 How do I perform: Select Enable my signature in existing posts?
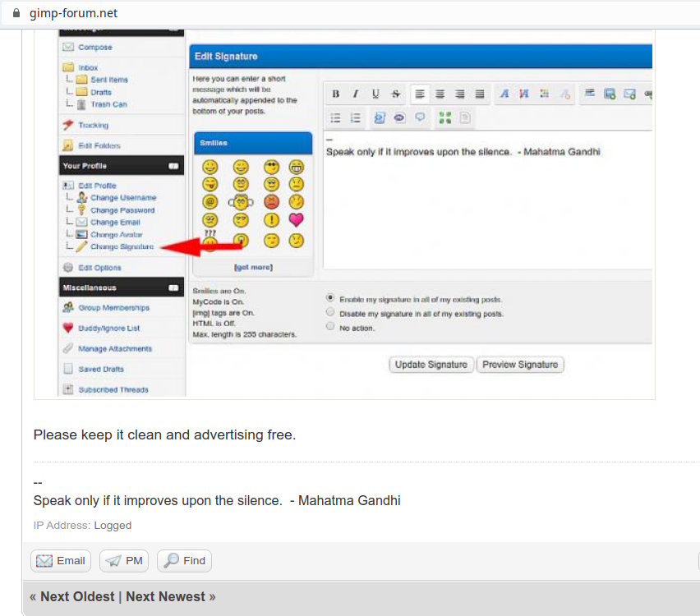click(x=330, y=297)
